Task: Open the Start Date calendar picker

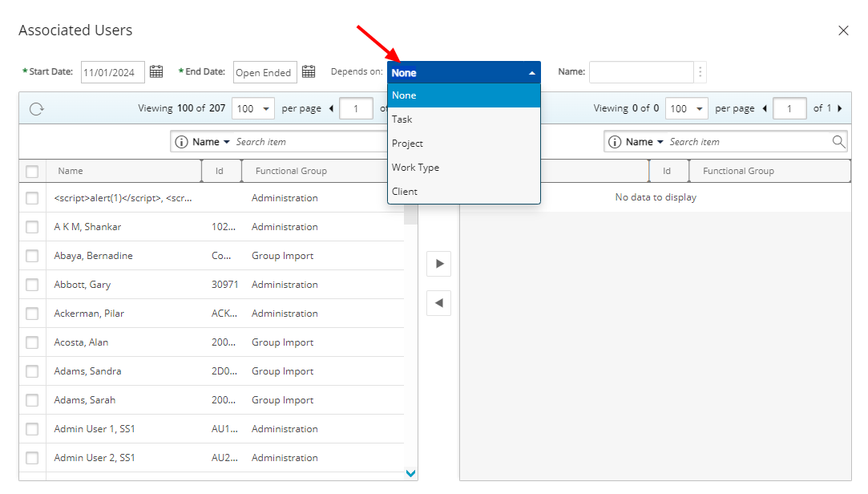Action: 156,72
